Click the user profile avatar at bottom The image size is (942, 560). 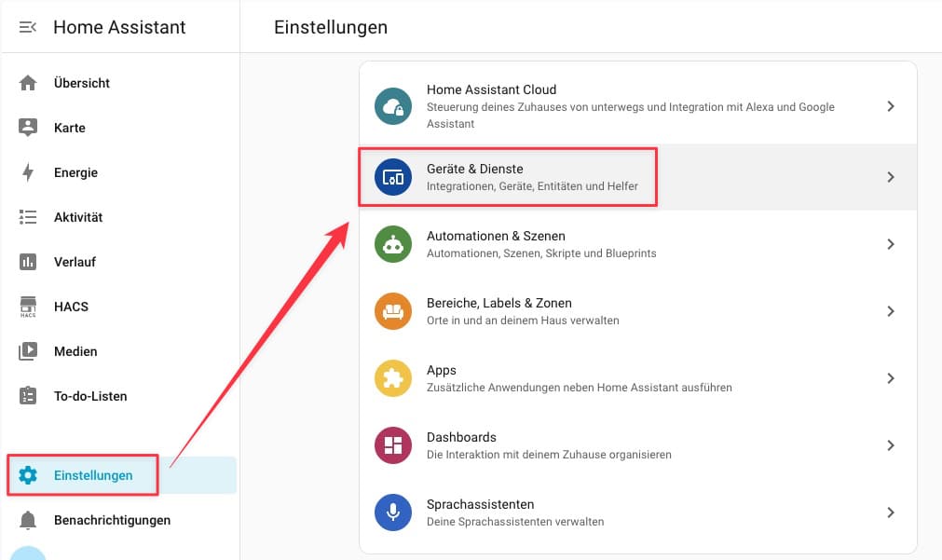click(x=29, y=553)
